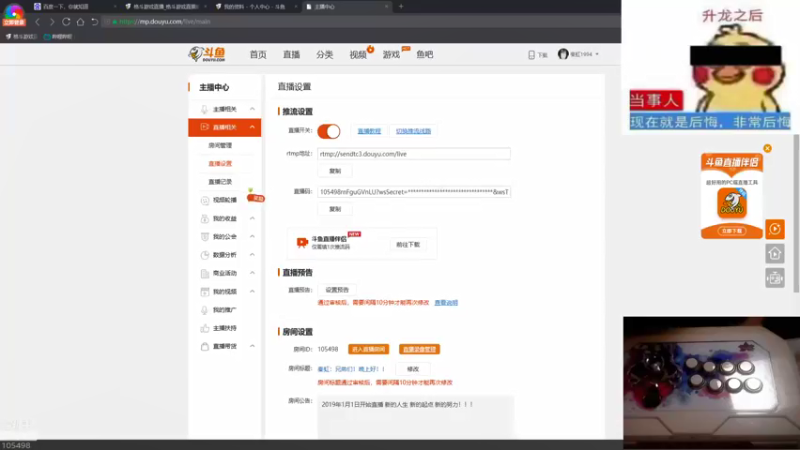Expand the 数据分析 sidebar chevron

[252, 255]
